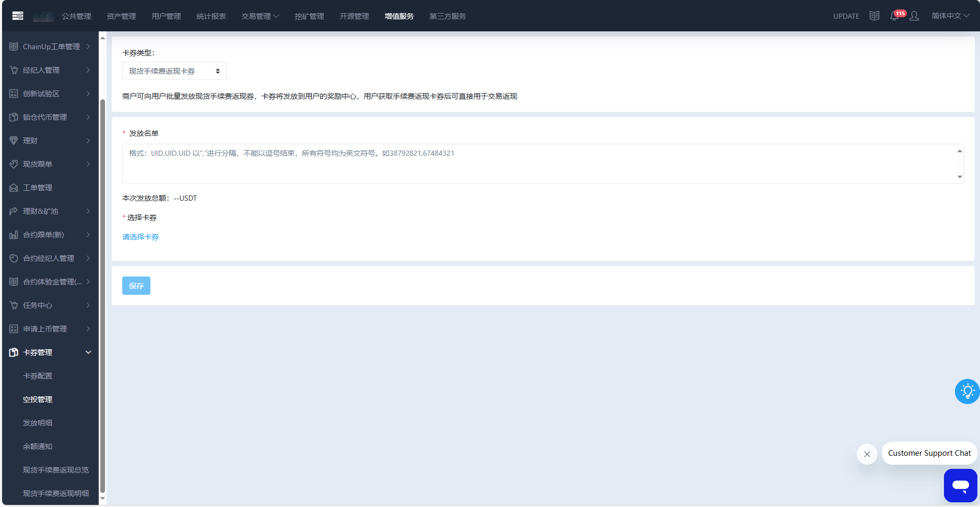Go to 公共管理 top menu
This screenshot has height=507, width=980.
[x=77, y=16]
